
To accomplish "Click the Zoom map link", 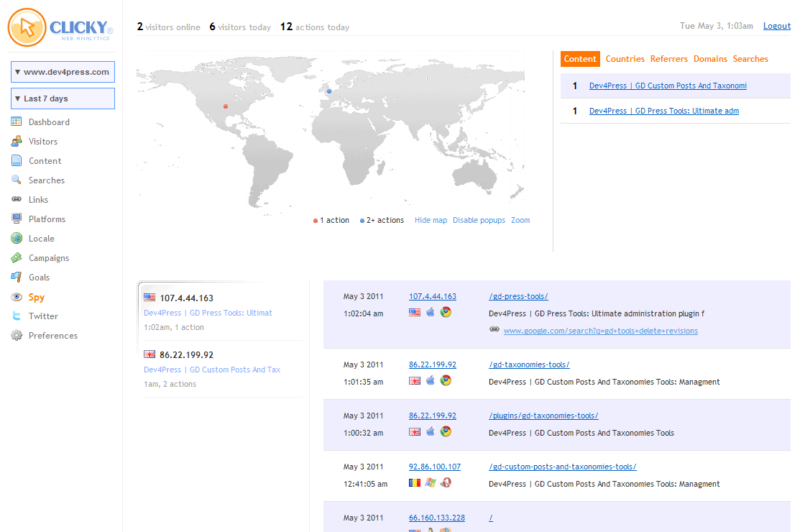I will coord(520,220).
